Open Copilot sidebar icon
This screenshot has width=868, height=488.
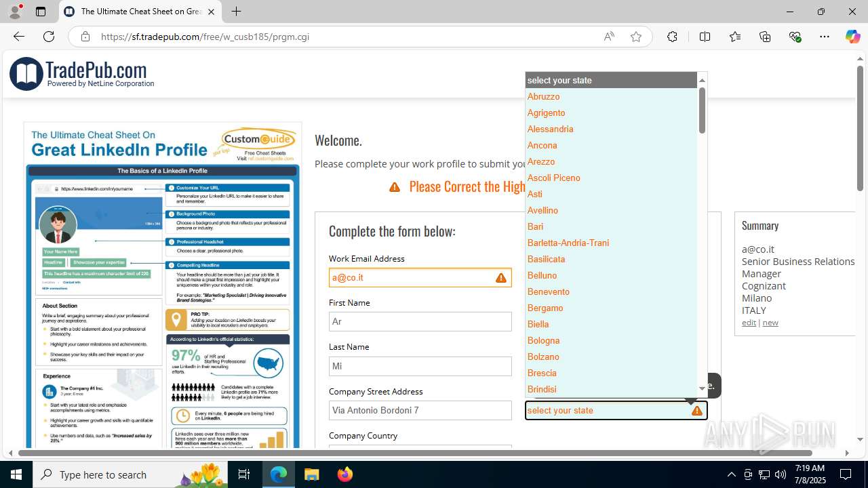[x=852, y=37]
